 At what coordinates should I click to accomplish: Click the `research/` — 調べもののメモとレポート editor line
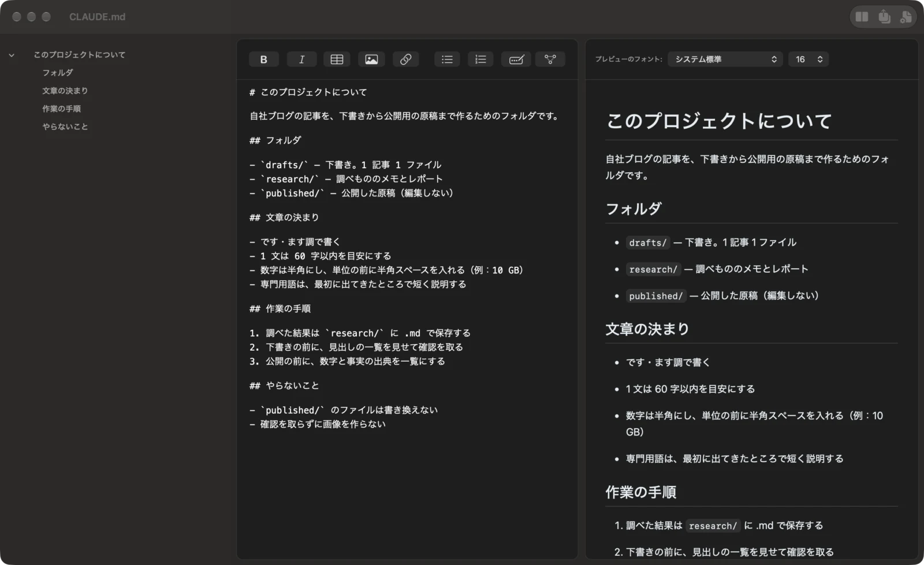click(x=346, y=179)
